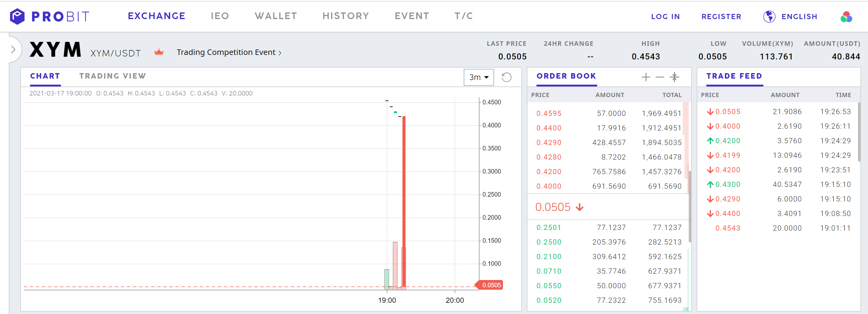
Task: Click the order book scrollbar
Action: (690, 206)
